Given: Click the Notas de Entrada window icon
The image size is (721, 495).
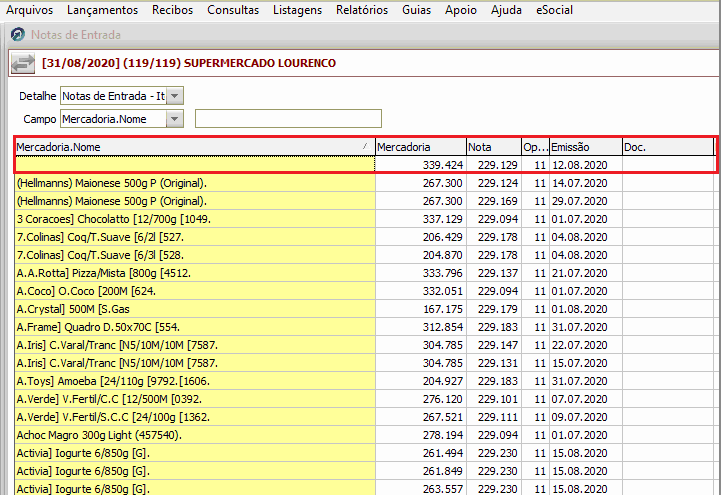Looking at the screenshot, I should point(18,34).
